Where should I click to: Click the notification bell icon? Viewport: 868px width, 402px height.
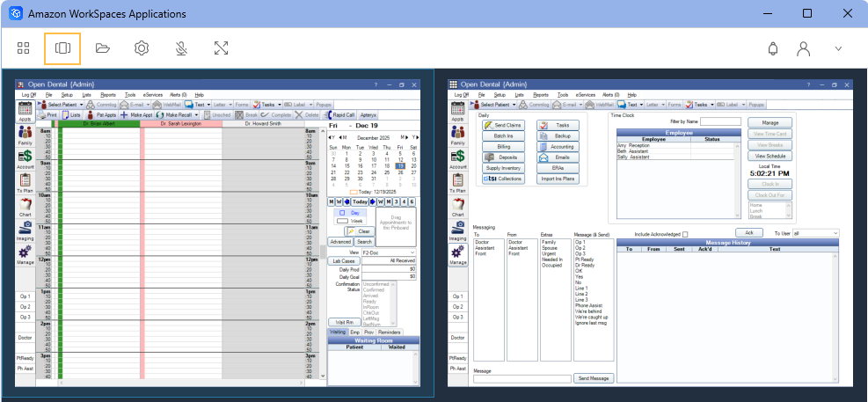773,48
